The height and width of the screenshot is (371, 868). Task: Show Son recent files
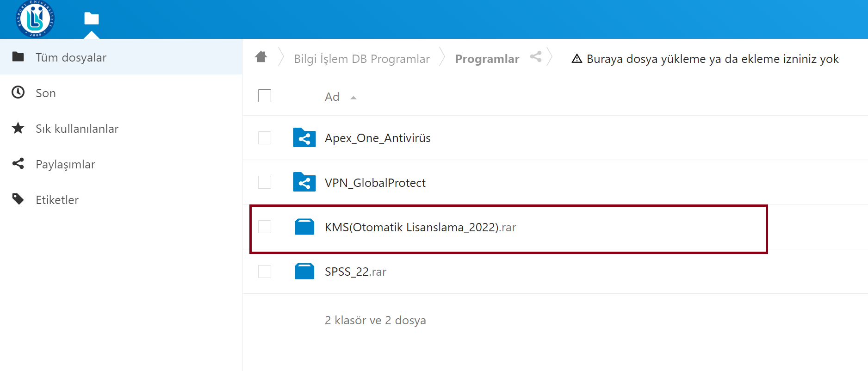45,93
